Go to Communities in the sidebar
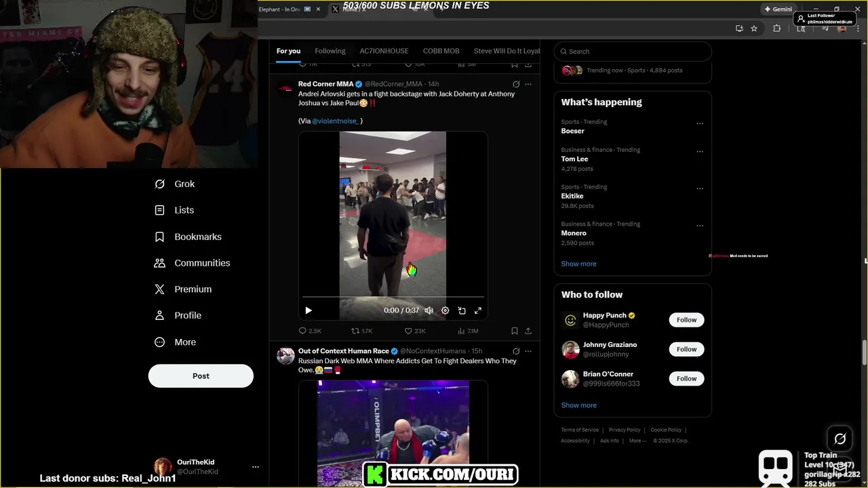Screen dimensions: 868x488 click(x=192, y=263)
